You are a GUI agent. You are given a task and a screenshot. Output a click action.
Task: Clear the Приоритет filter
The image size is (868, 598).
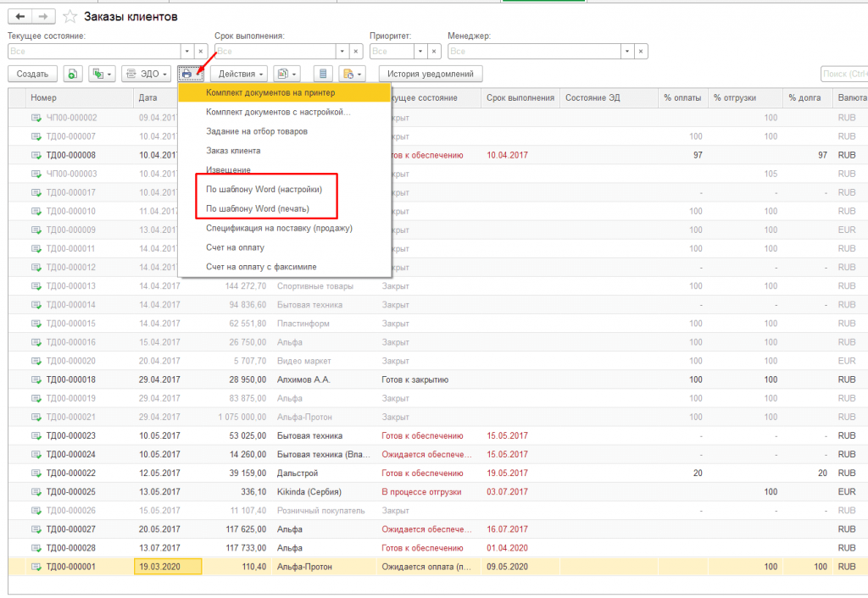point(434,52)
